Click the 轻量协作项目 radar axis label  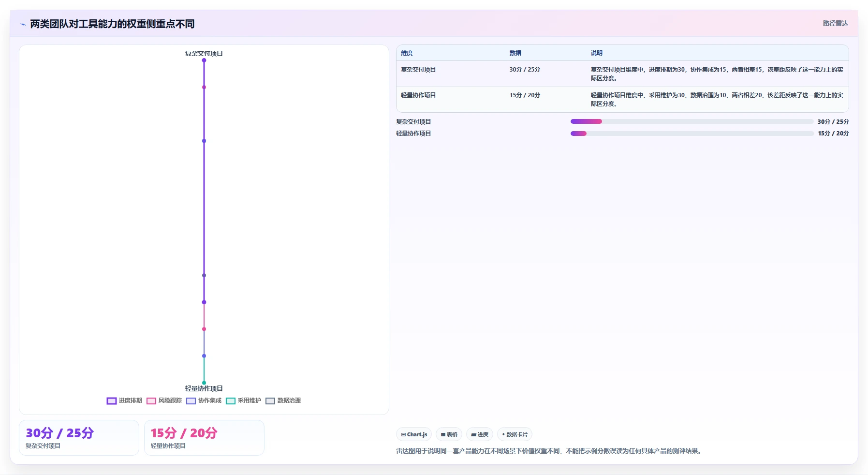(204, 388)
